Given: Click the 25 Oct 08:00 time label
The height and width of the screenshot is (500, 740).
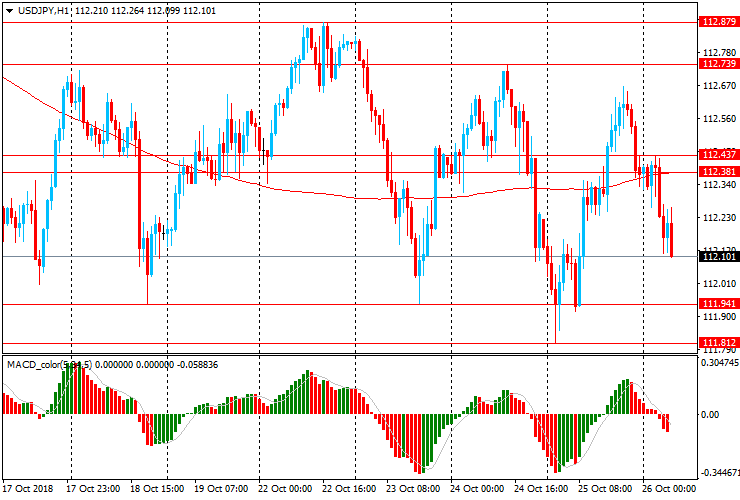Looking at the screenshot, I should pos(605,489).
